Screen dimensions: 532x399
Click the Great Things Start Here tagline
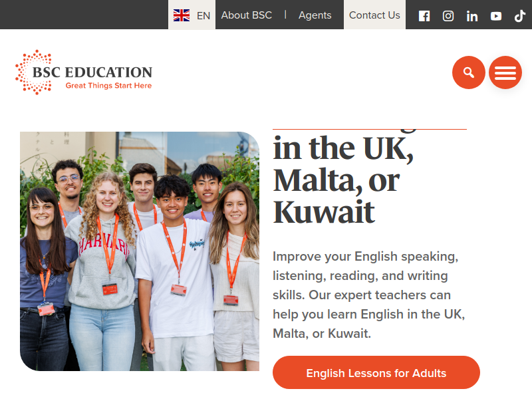click(x=108, y=86)
